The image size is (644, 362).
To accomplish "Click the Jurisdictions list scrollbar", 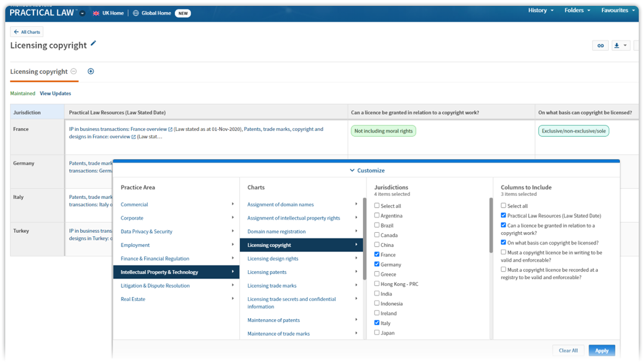I will click(491, 225).
